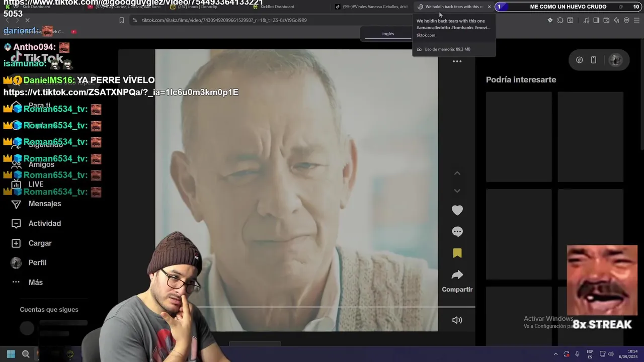This screenshot has height=362, width=644.
Task: Click the Mensajes paper-plane icon
Action: click(16, 204)
